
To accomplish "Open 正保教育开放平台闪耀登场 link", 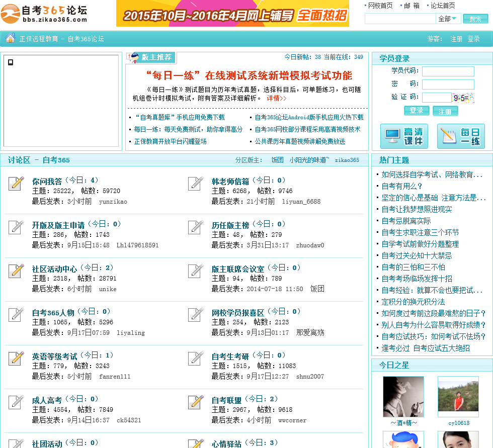I will point(170,142).
